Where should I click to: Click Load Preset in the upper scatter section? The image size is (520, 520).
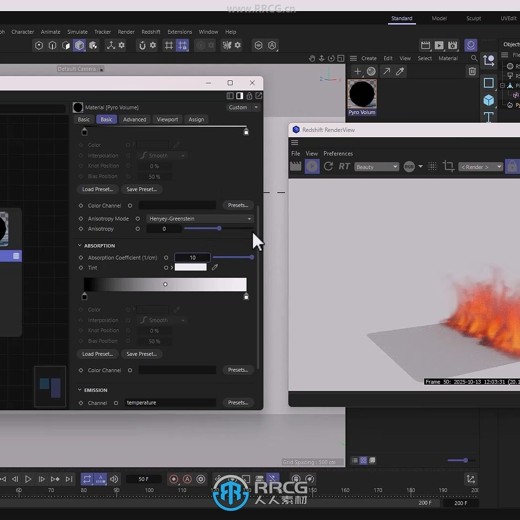97,189
